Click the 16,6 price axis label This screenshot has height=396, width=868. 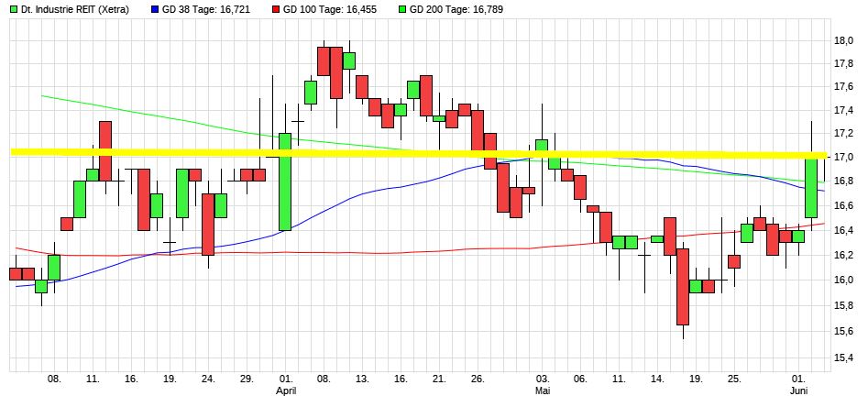843,205
